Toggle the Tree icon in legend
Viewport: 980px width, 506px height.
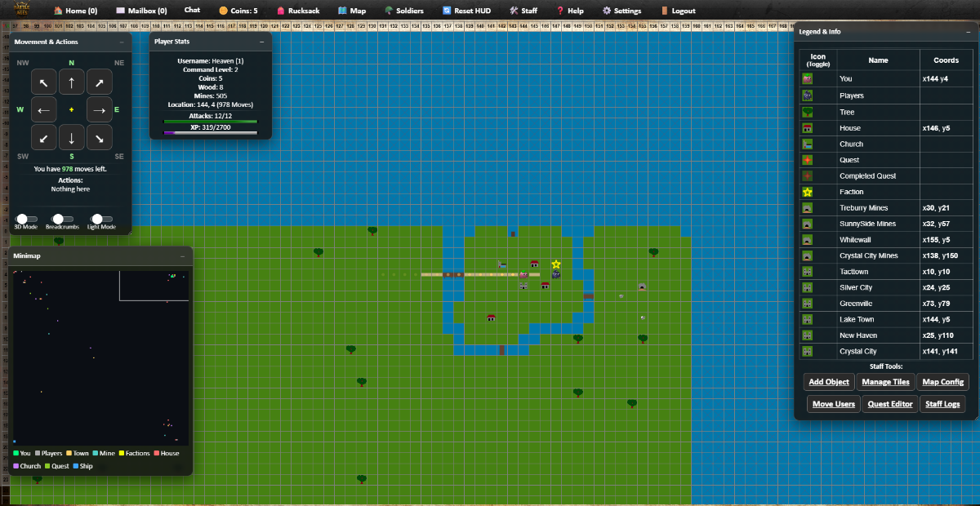(807, 112)
